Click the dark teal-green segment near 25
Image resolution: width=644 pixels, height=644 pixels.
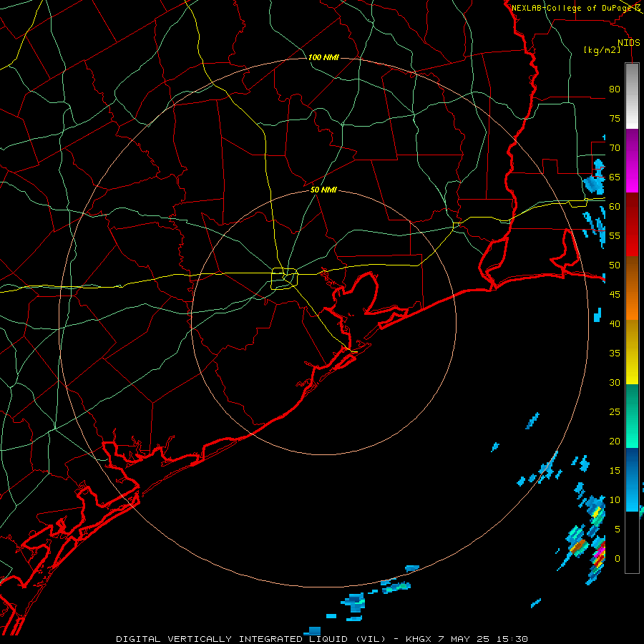tap(632, 399)
